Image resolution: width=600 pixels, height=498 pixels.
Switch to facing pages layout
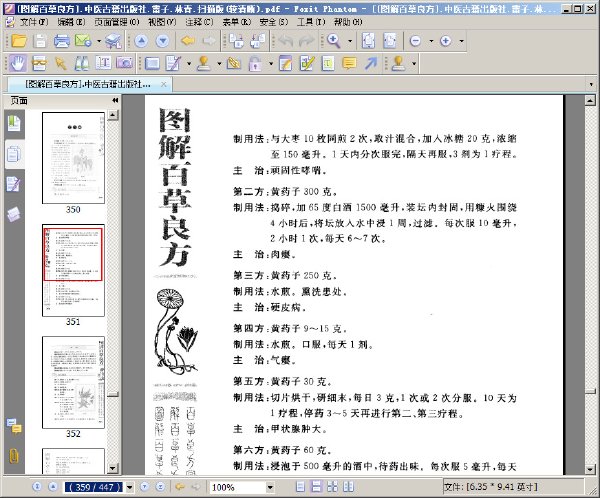332,487
